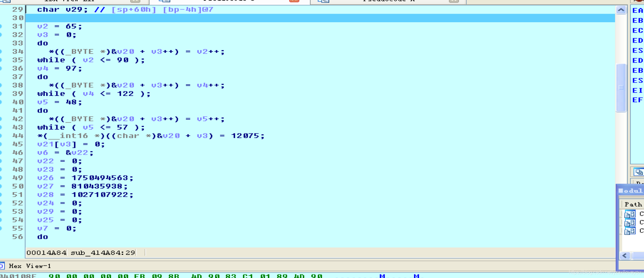
Task: Select the top module icon in Modules list
Action: coord(630,214)
